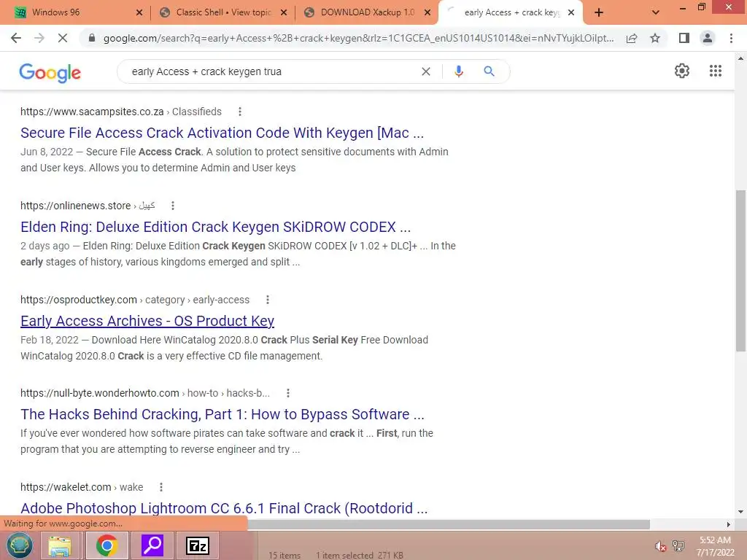Open Google quick settings gear
This screenshot has width=747, height=560.
coord(682,71)
